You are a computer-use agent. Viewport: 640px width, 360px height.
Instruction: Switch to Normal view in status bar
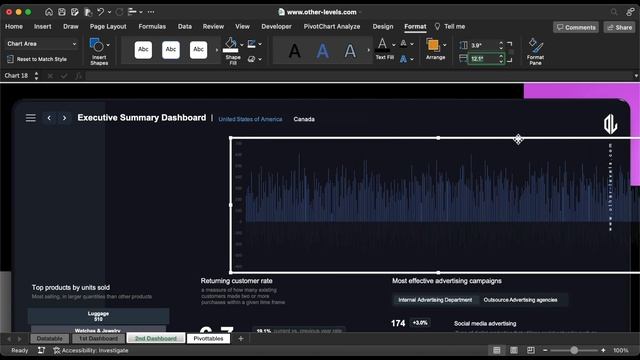(x=496, y=350)
